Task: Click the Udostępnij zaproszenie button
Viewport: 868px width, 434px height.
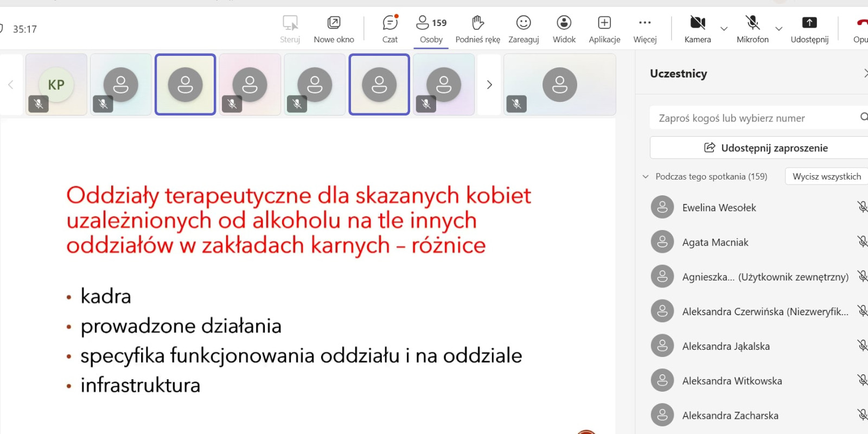Action: (x=765, y=148)
